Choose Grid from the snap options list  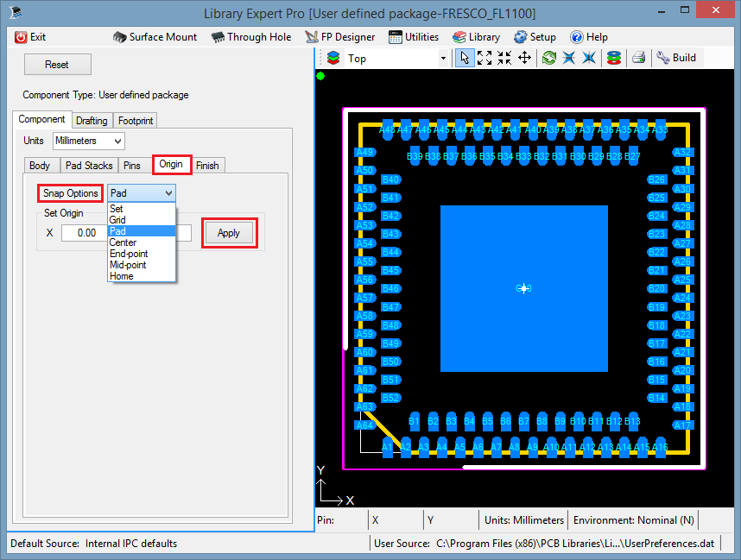tap(142, 220)
